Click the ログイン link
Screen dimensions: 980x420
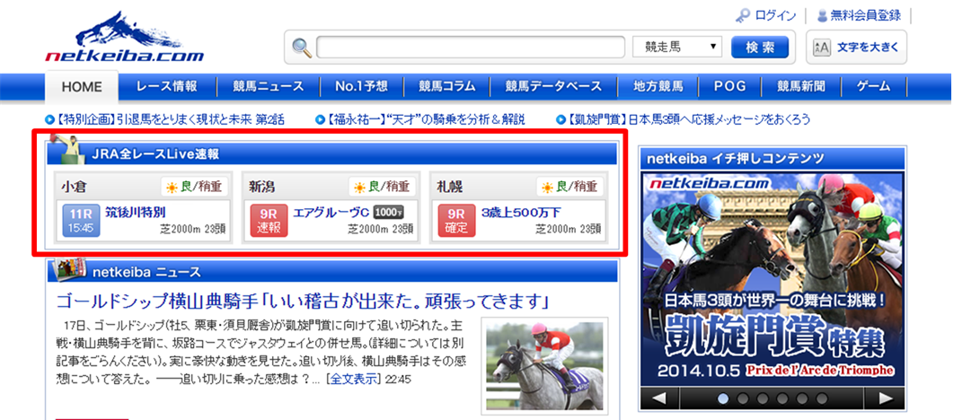pos(775,15)
